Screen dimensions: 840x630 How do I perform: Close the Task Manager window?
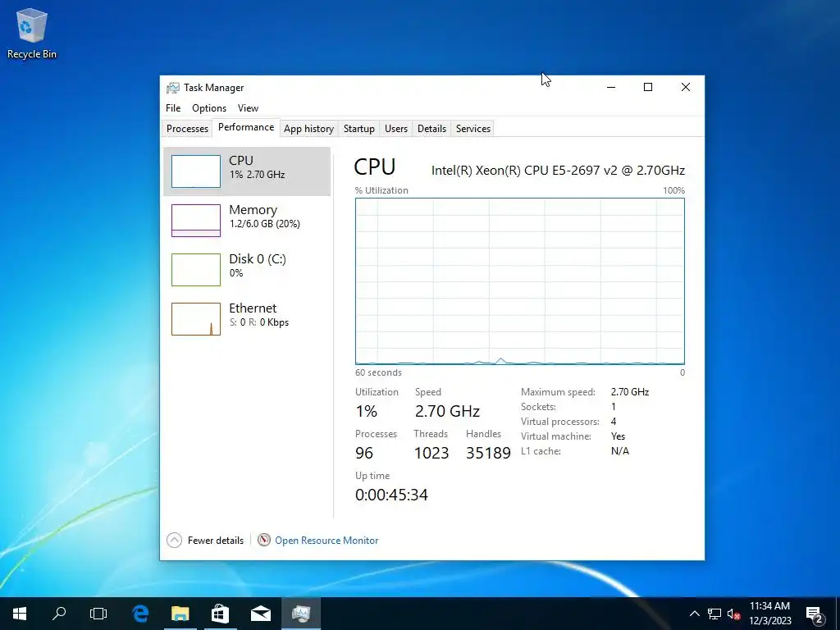coord(685,87)
